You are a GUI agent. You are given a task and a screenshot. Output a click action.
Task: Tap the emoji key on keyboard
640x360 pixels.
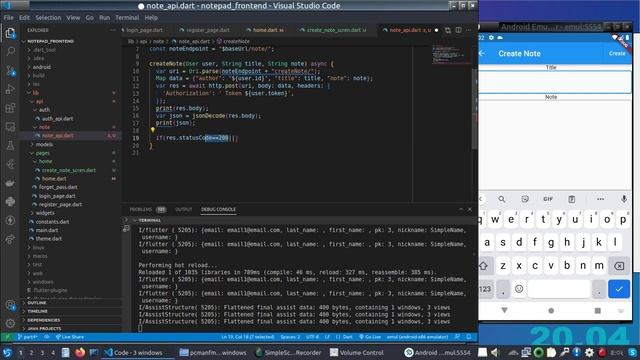click(519, 289)
